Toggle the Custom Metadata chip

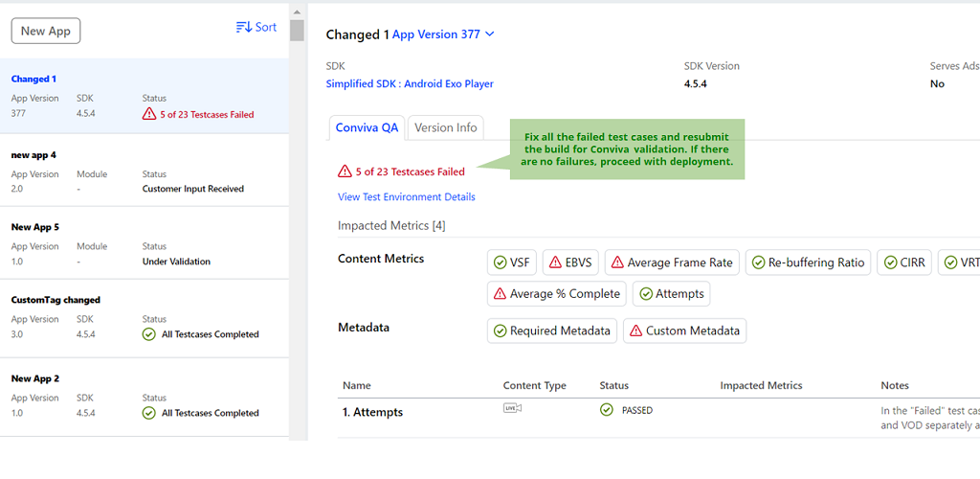[684, 331]
